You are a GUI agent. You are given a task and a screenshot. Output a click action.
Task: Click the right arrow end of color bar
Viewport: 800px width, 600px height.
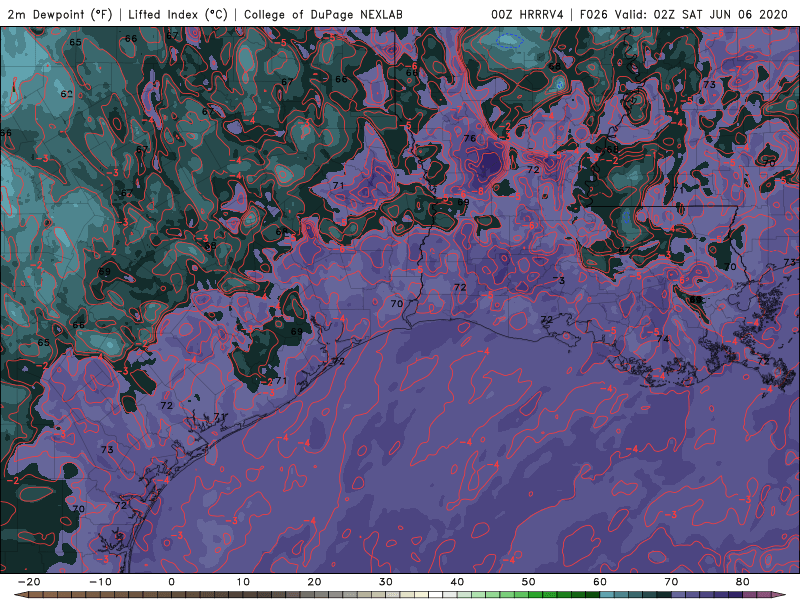click(x=780, y=595)
